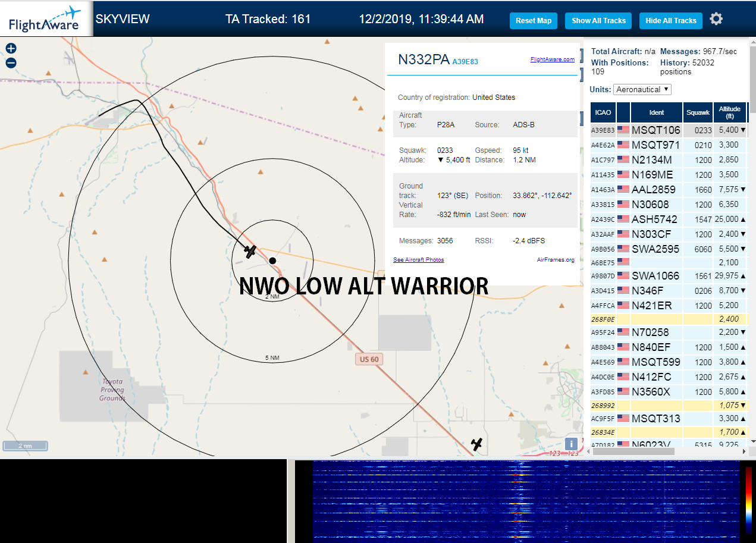Select the MSQT599 aircraft row
The image size is (756, 543).
[669, 362]
